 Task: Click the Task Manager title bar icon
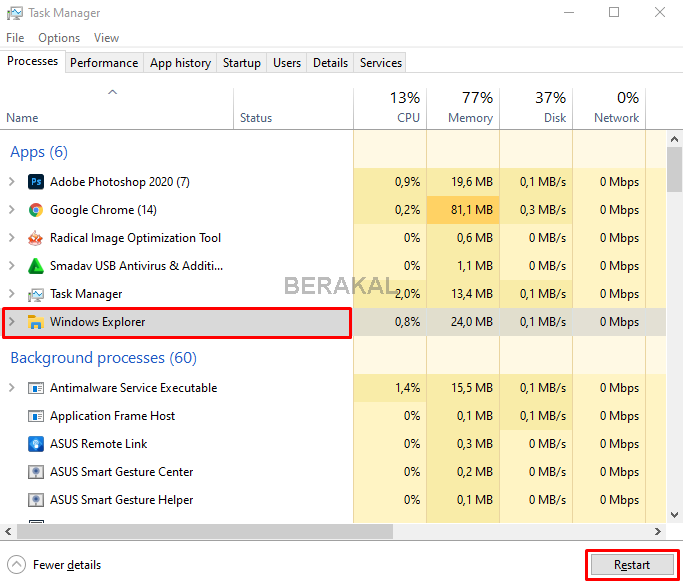pos(15,14)
